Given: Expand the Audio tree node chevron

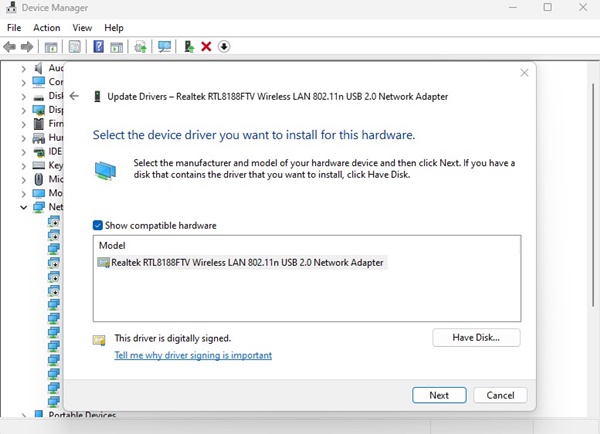Looking at the screenshot, I should tap(23, 69).
